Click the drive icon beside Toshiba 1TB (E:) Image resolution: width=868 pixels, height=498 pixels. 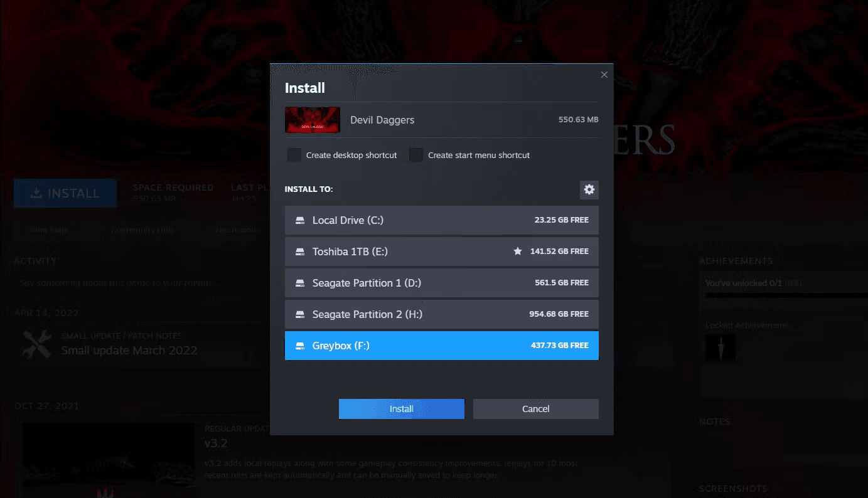click(300, 252)
